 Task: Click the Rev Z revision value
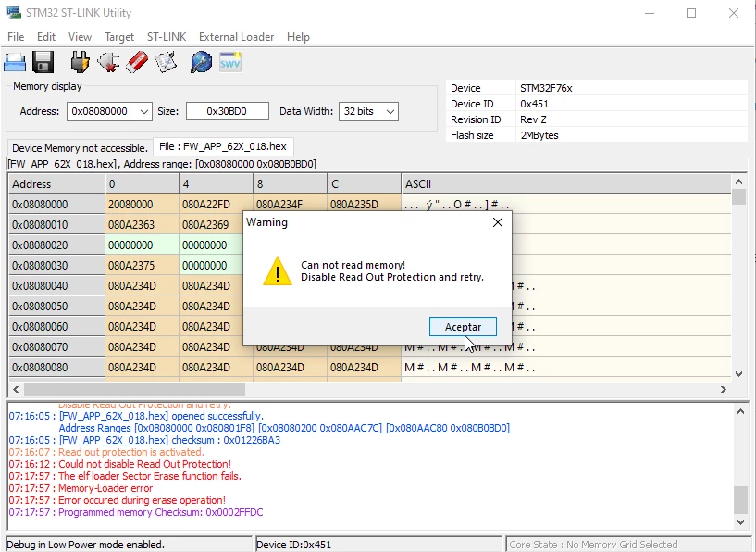[x=533, y=119]
